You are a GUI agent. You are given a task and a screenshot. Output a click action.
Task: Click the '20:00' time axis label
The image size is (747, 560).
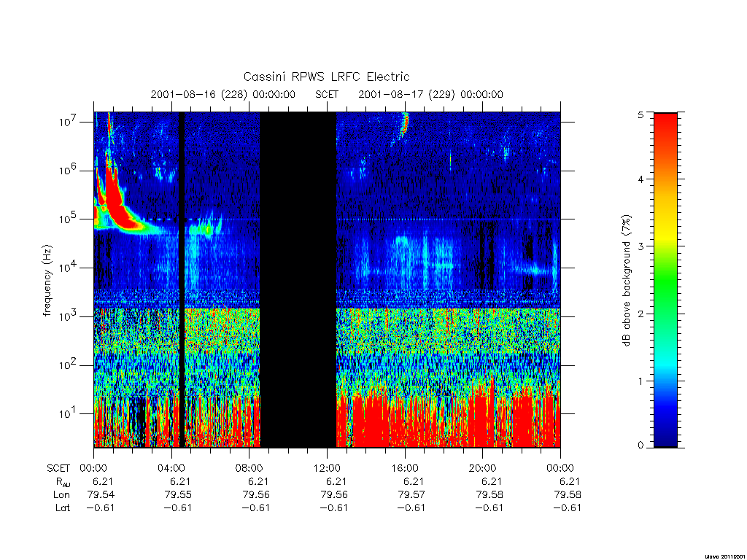(482, 468)
